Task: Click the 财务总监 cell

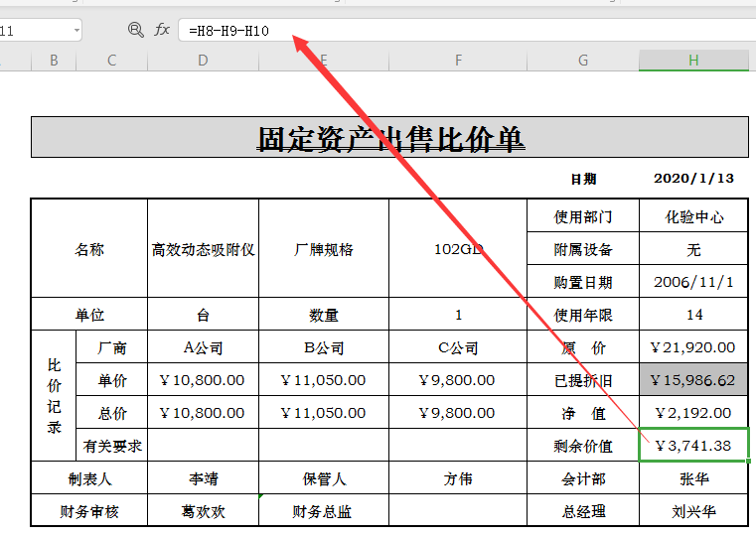Action: 324,510
